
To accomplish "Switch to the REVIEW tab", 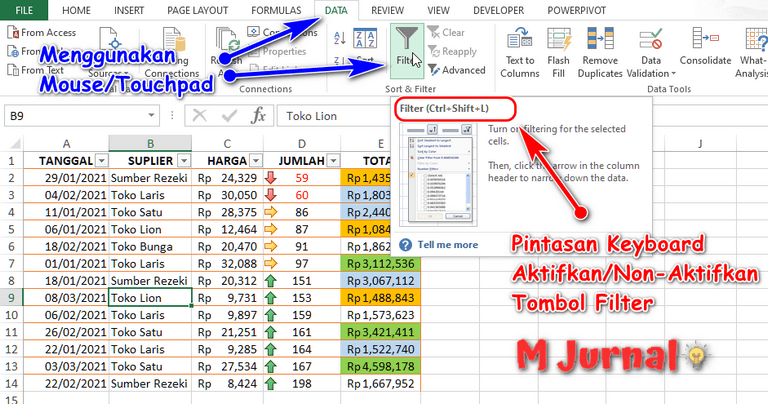I will (387, 10).
